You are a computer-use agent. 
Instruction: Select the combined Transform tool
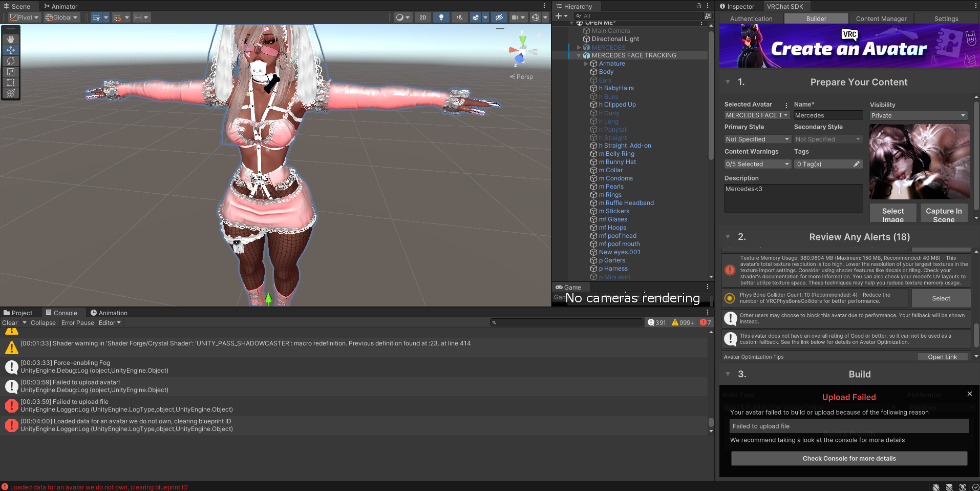coord(11,93)
